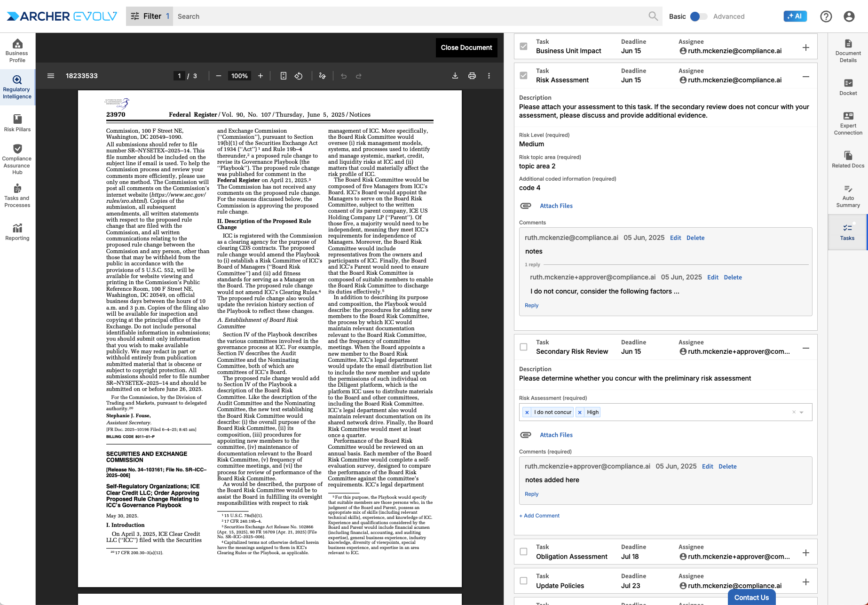Undo the last PDF annotation
The image size is (868, 605).
click(344, 76)
